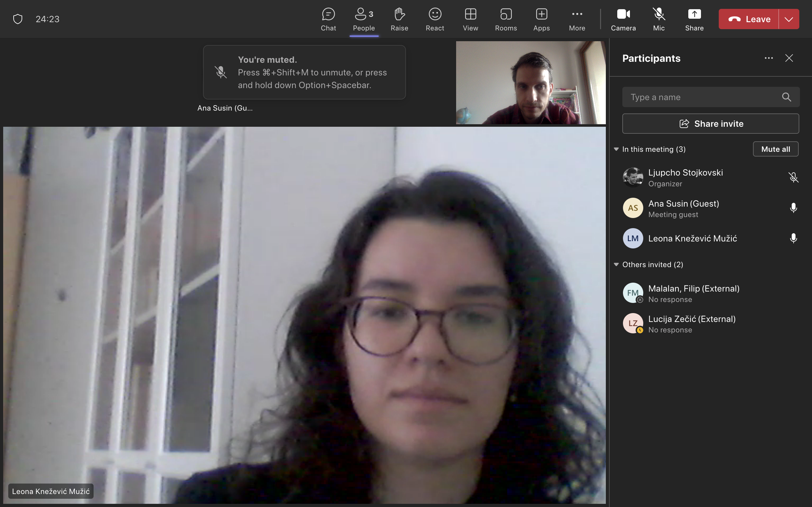This screenshot has width=812, height=507.
Task: Select Ljupcho's self-view video thumbnail
Action: click(530, 82)
